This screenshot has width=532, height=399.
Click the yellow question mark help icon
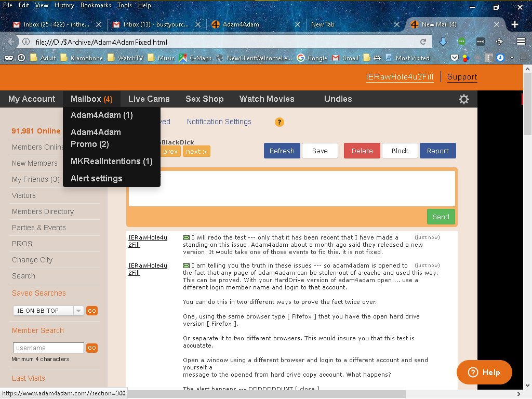(x=279, y=122)
